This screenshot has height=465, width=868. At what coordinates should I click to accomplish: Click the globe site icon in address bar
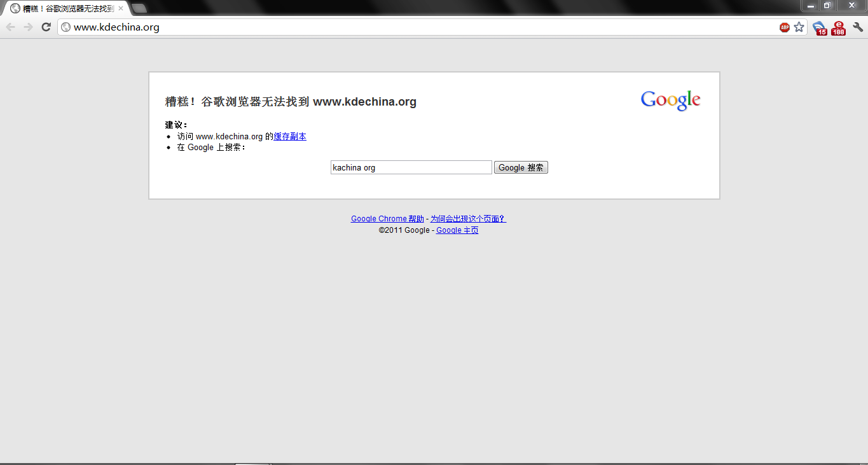65,27
